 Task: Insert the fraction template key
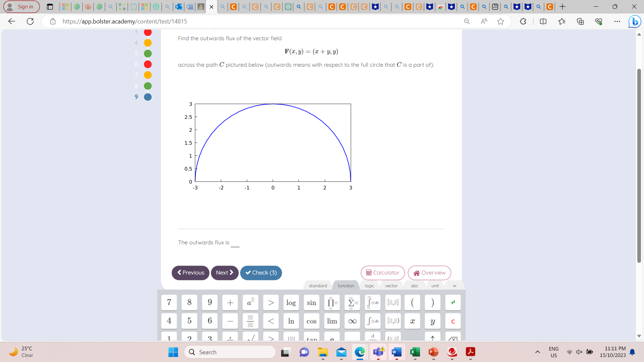click(250, 321)
